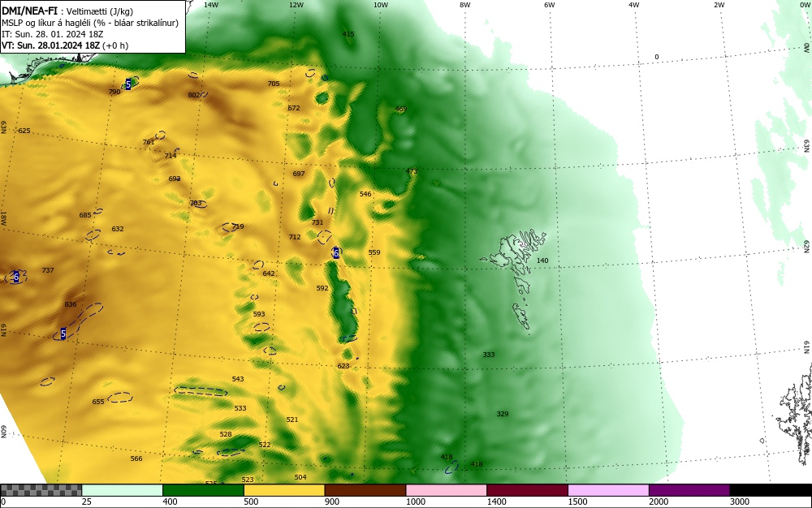Click the map value '731'
Viewport: 812px width, 508px height.
317,222
